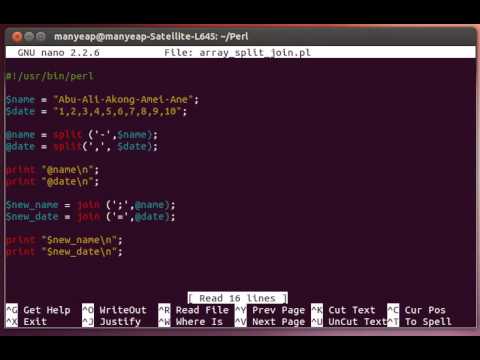Click the 'GNU nano 2.2.6' header text
Viewport: 480px width, 360px height.
click(59, 53)
